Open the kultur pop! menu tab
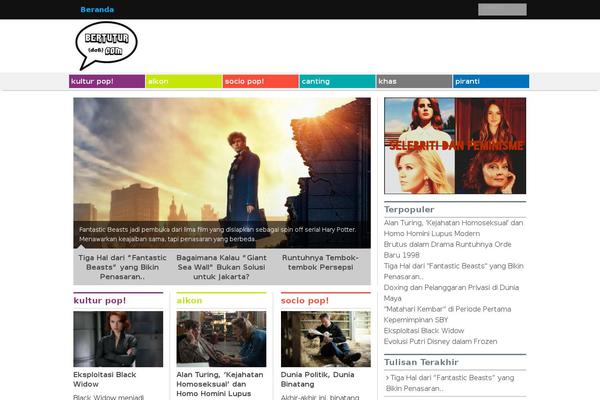This screenshot has height=400, width=600. pyautogui.click(x=107, y=81)
